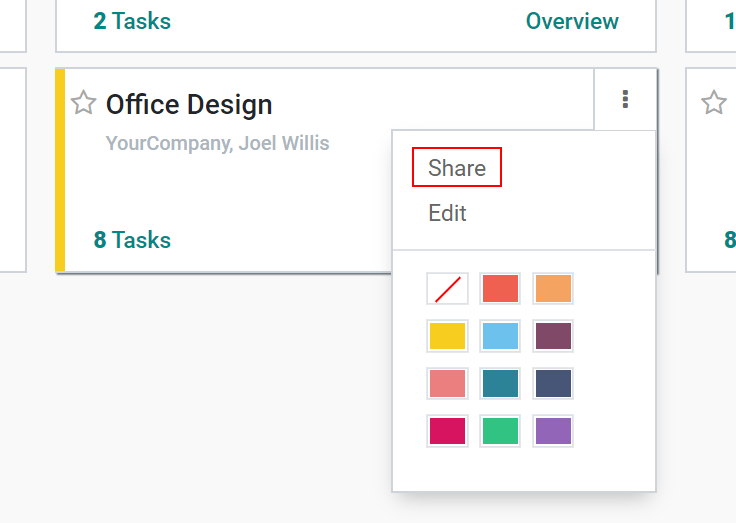Apply the dark navy color swatch
Image resolution: width=736 pixels, height=523 pixels.
point(553,383)
